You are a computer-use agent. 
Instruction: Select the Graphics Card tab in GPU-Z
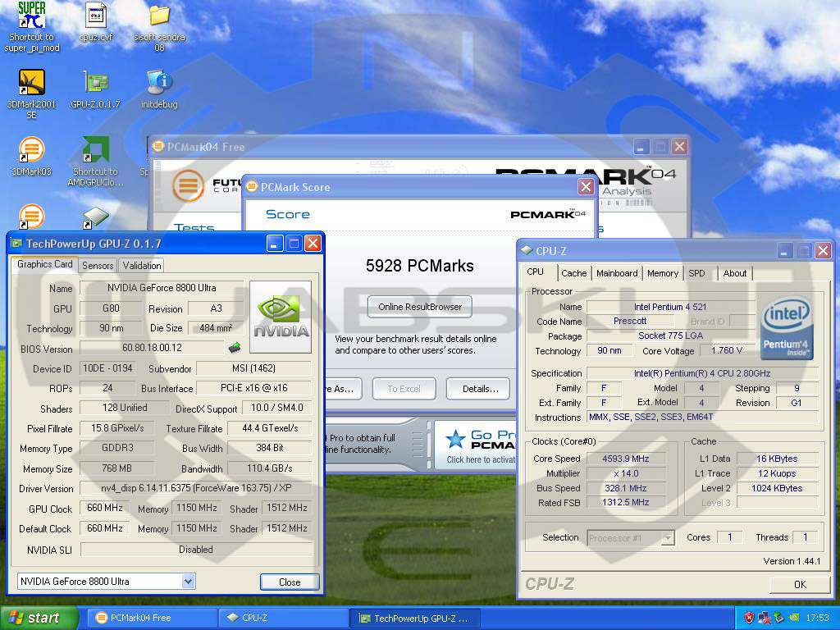tap(44, 264)
